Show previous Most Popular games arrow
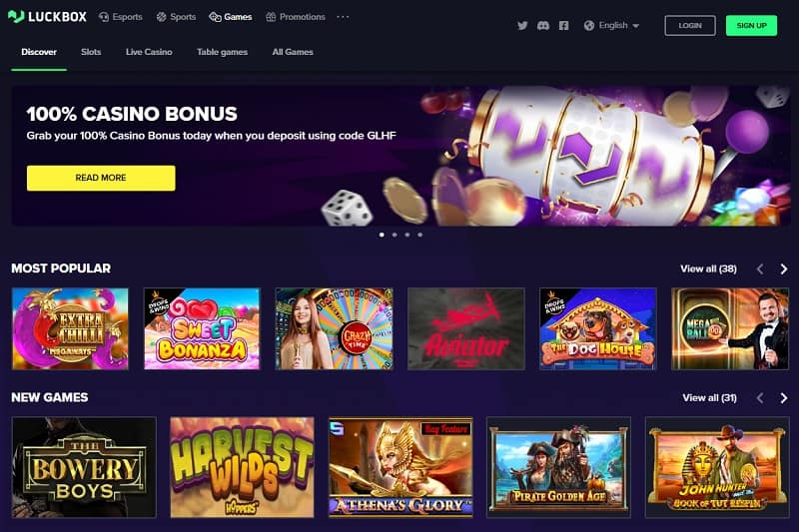The height and width of the screenshot is (532, 799). 760,268
